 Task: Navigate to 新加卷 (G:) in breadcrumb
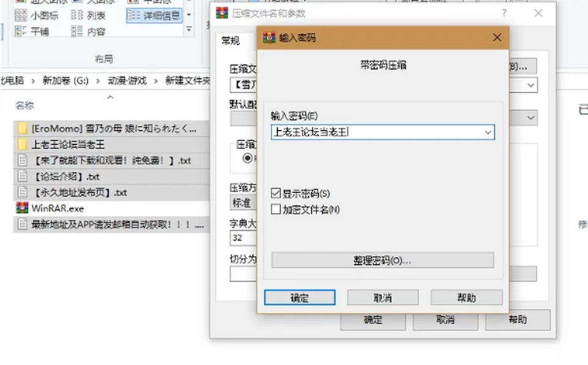click(66, 81)
